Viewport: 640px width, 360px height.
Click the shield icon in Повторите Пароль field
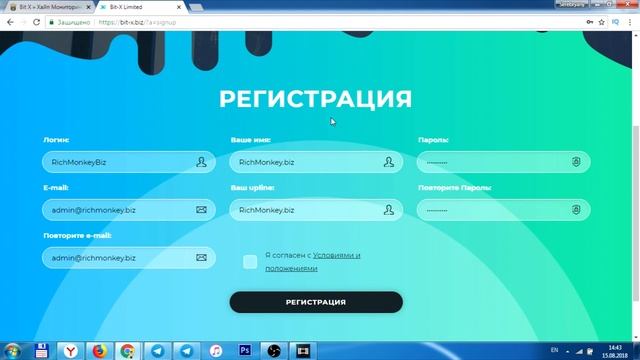[x=576, y=210]
